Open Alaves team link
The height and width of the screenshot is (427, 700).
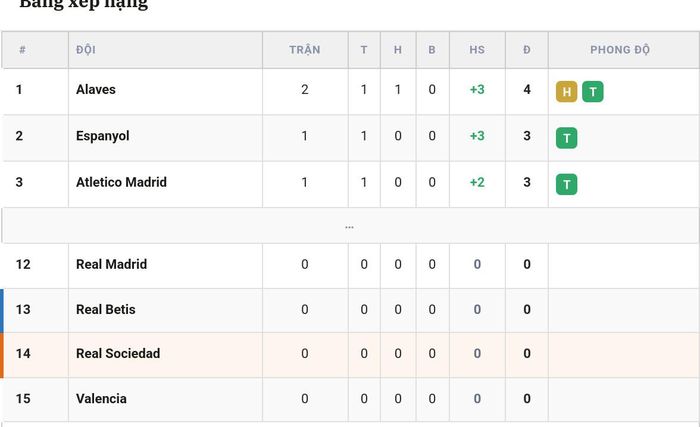[x=96, y=89]
